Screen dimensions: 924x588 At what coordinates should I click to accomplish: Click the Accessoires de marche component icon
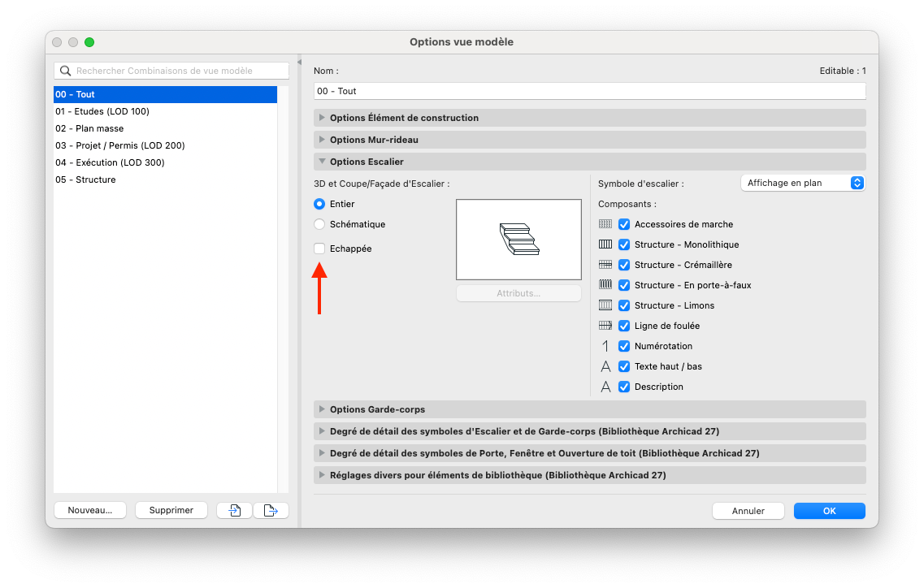click(605, 224)
